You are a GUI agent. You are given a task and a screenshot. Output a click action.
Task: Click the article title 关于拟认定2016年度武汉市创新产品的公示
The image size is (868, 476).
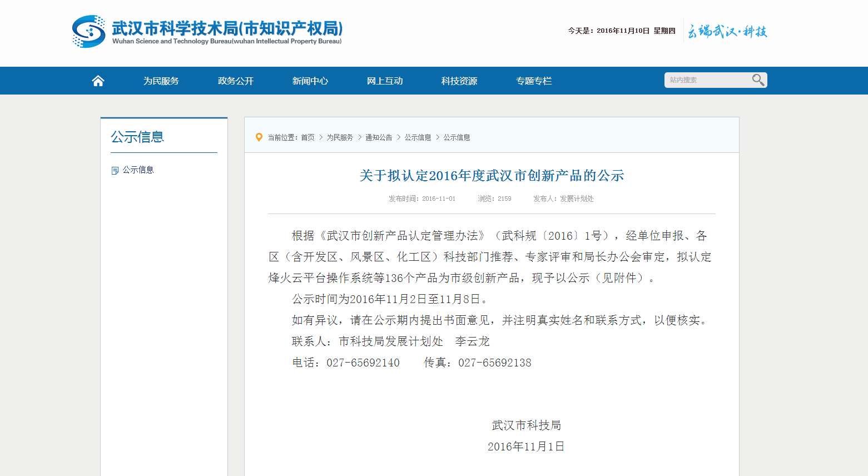click(x=492, y=176)
